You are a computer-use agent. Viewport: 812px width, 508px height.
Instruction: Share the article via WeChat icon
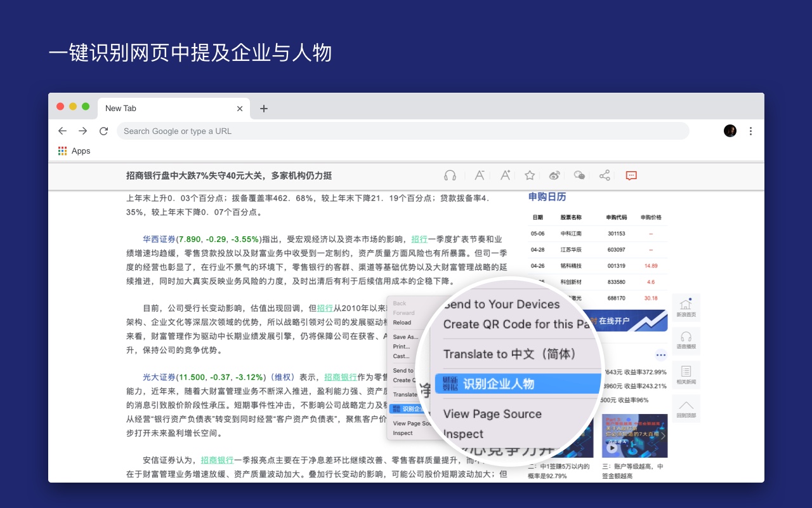click(579, 175)
